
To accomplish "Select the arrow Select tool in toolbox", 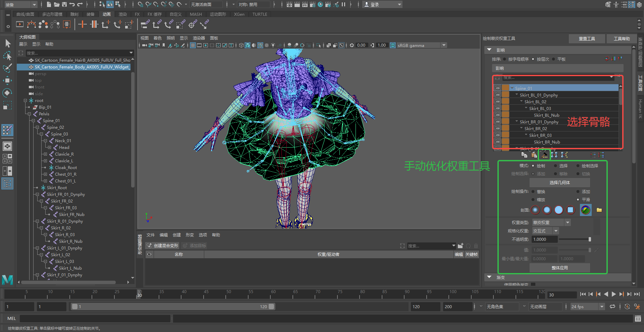I will coord(7,43).
